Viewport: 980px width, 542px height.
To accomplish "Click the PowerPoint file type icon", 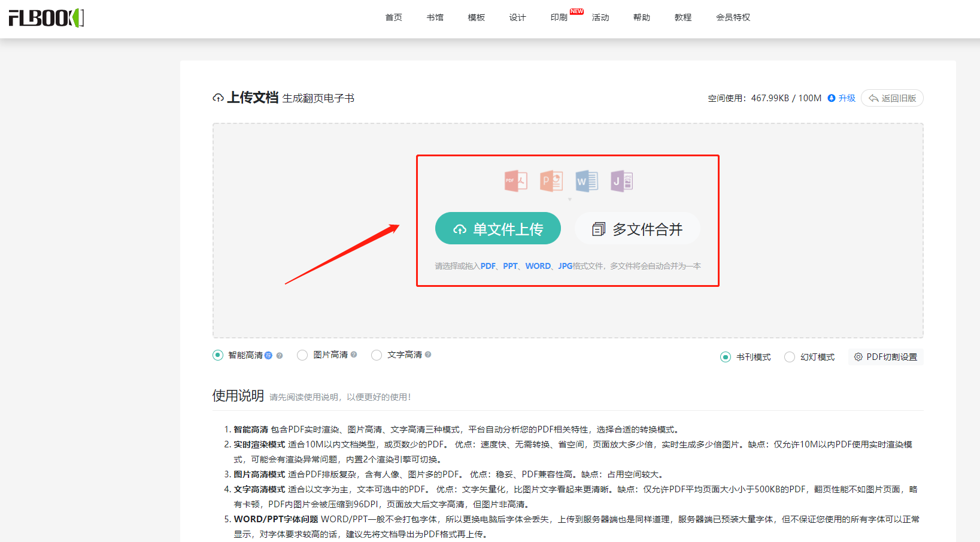I will click(551, 181).
